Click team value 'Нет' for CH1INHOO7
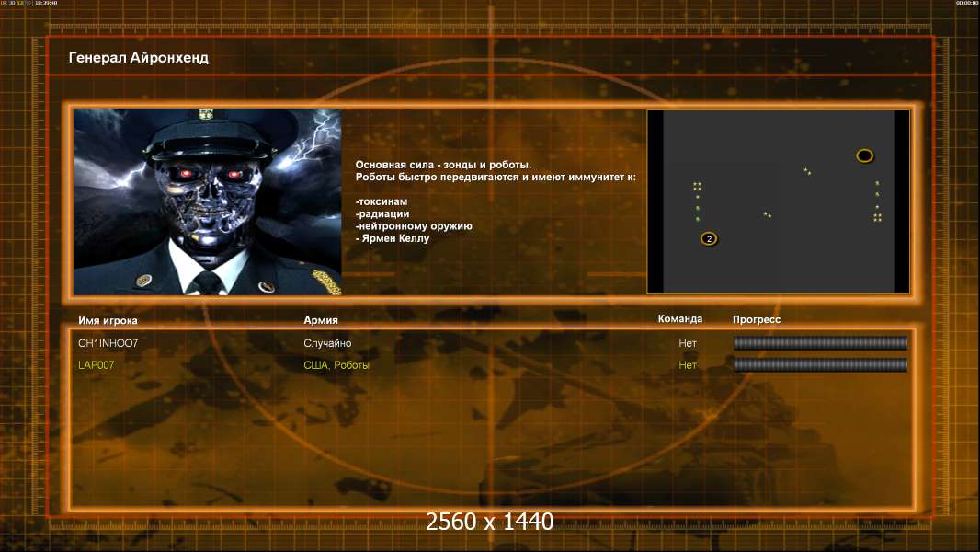 click(688, 343)
